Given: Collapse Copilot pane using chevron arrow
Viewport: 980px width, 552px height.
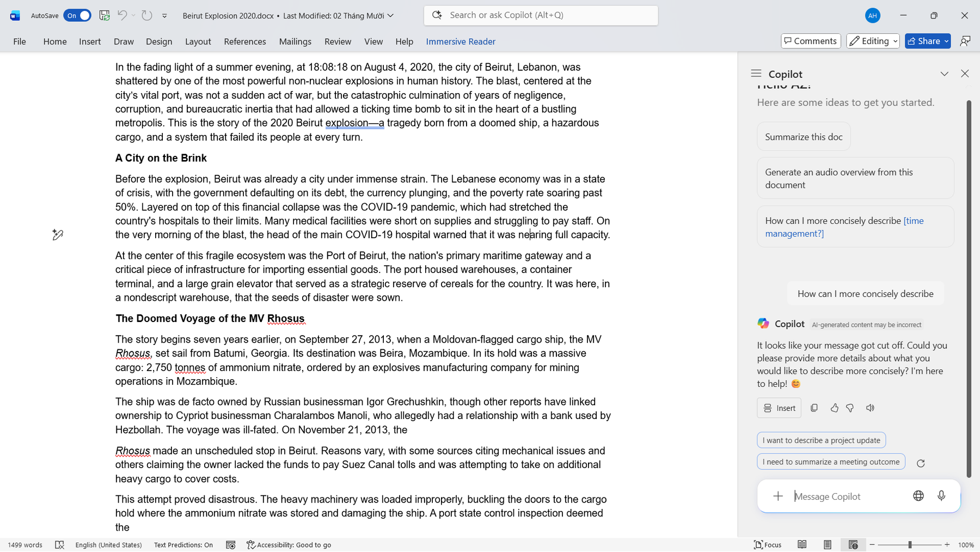Looking at the screenshot, I should click(944, 74).
